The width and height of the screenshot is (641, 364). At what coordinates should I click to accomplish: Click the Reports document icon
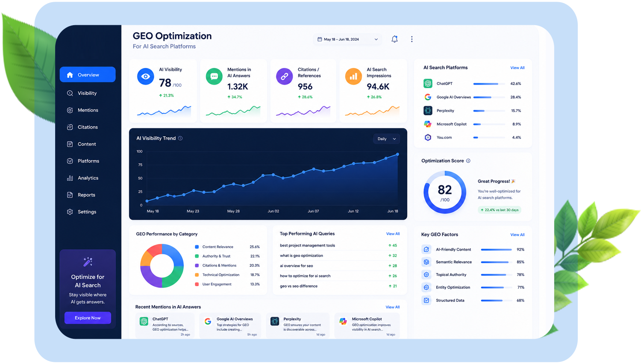tap(70, 195)
